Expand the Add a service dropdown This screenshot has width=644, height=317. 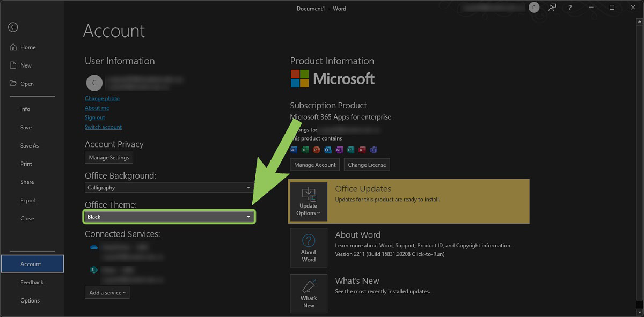[107, 293]
